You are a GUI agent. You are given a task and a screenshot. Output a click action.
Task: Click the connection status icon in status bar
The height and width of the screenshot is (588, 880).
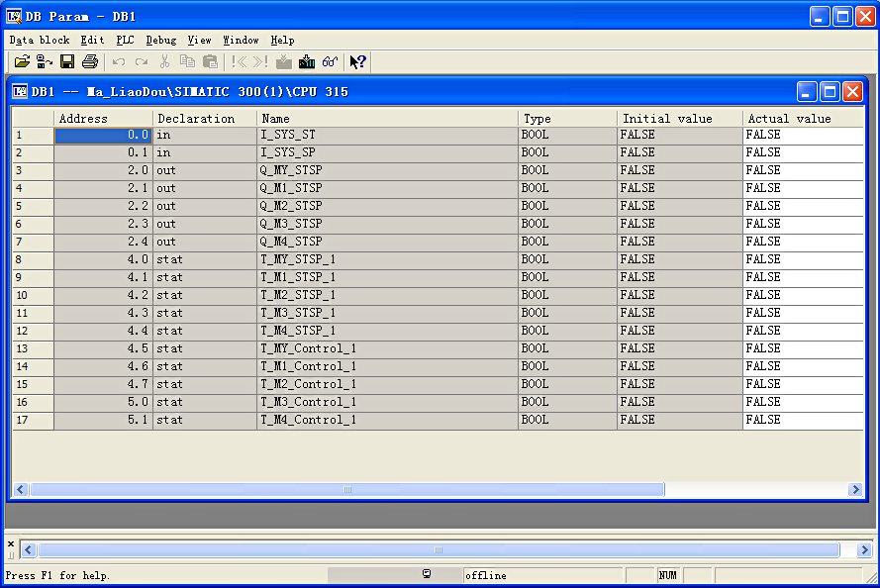click(x=427, y=573)
